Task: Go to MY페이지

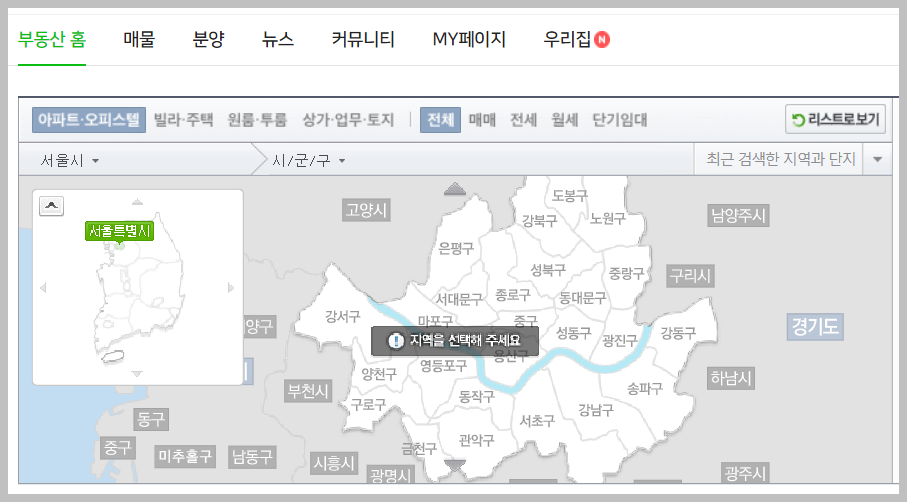Action: [469, 39]
